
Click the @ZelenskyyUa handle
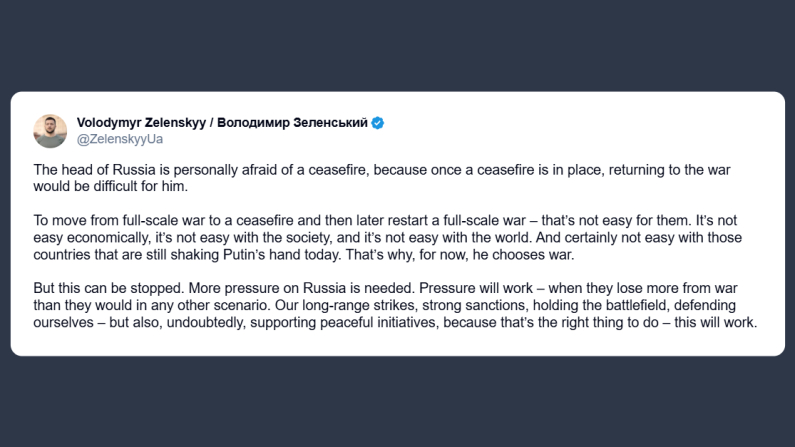pos(120,139)
